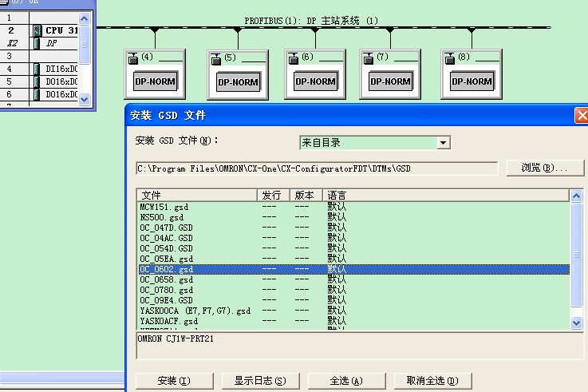This screenshot has height=392, width=588.
Task: Click DP-NORM slave station 8 icon
Action: pos(472,81)
